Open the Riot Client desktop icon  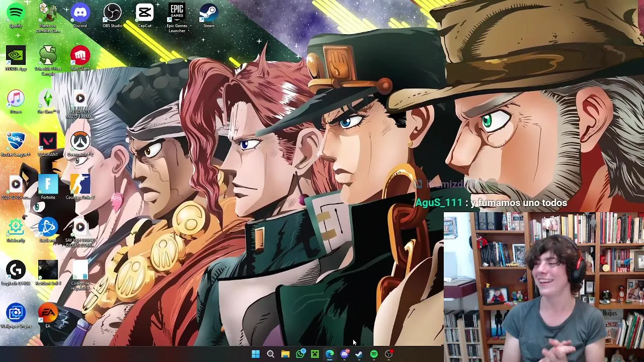click(x=80, y=59)
